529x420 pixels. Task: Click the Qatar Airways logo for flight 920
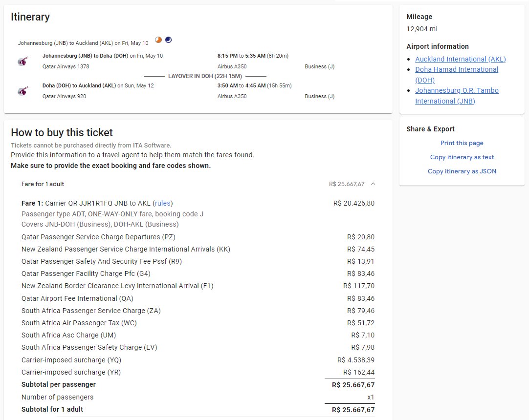(x=23, y=91)
